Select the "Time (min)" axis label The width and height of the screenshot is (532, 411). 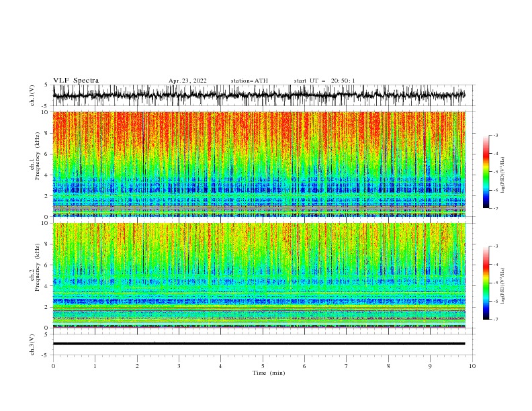(269, 373)
